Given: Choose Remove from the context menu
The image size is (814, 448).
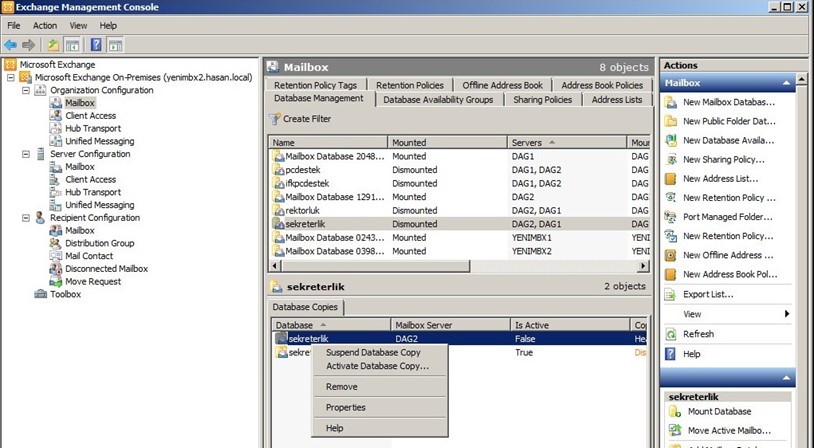Looking at the screenshot, I should tap(379, 387).
